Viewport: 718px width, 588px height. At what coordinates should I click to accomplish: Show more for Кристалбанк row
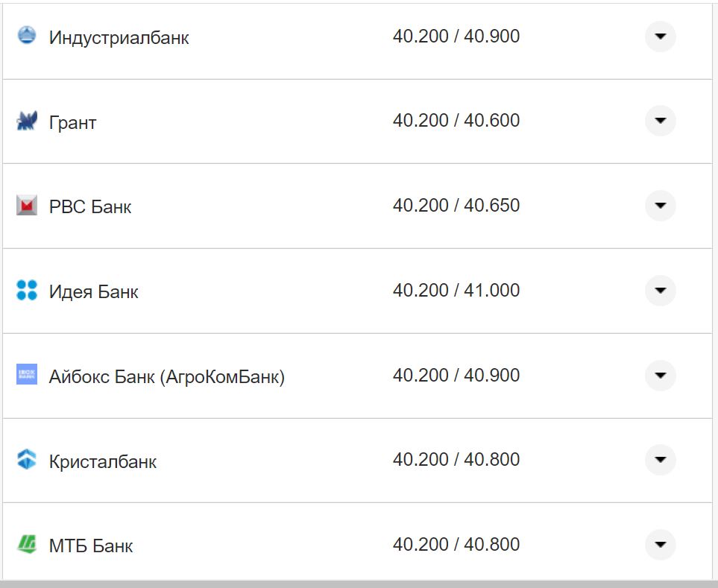point(660,460)
